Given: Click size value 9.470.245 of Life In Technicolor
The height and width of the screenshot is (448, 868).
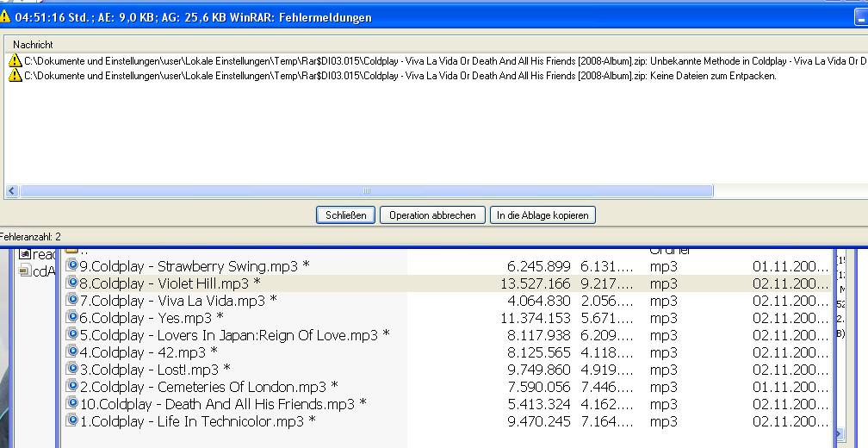Looking at the screenshot, I should click(539, 421).
